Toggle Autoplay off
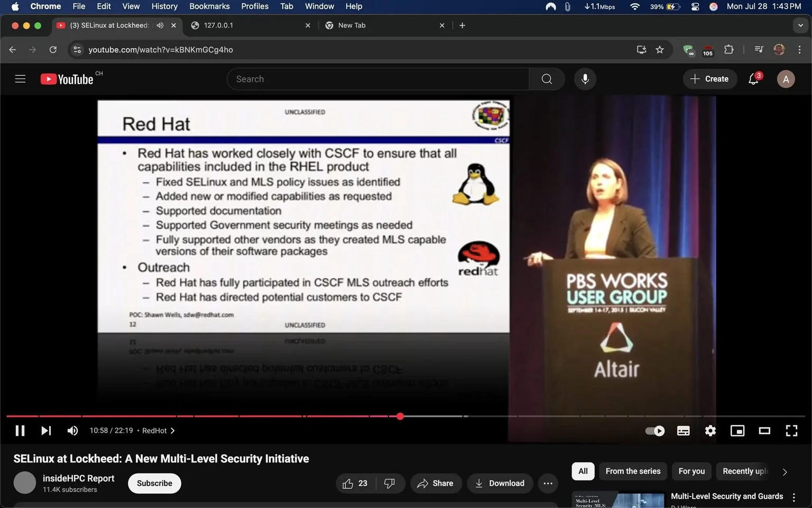 tap(654, 430)
